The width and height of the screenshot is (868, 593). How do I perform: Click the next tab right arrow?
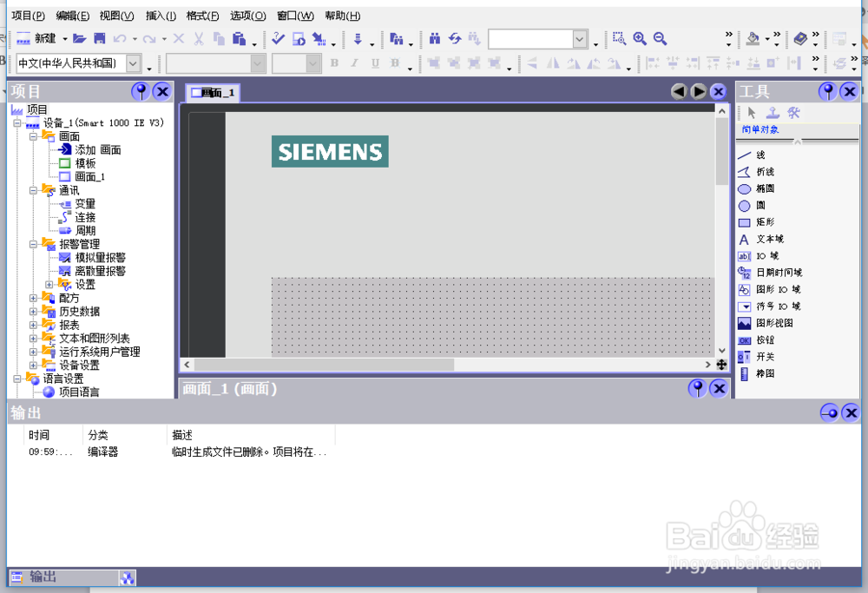pyautogui.click(x=699, y=91)
